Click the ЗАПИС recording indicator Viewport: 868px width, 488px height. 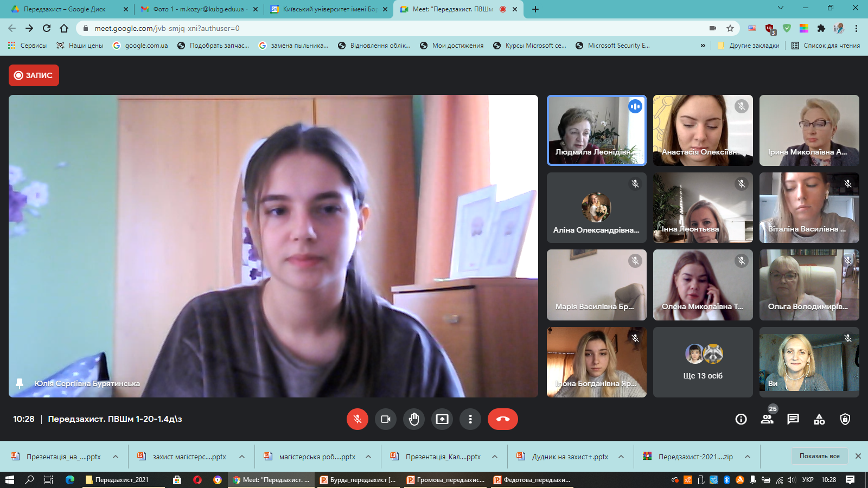tap(34, 75)
